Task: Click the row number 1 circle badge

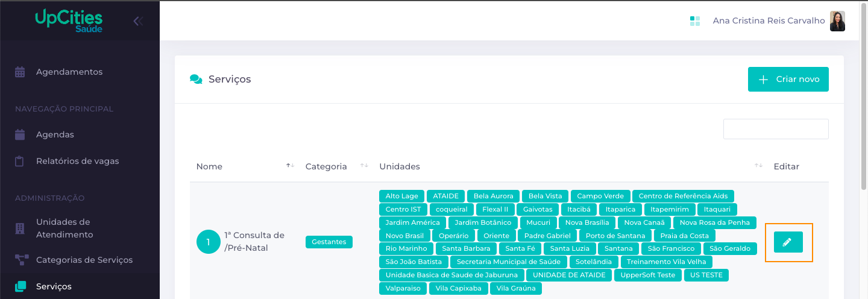Action: (209, 242)
